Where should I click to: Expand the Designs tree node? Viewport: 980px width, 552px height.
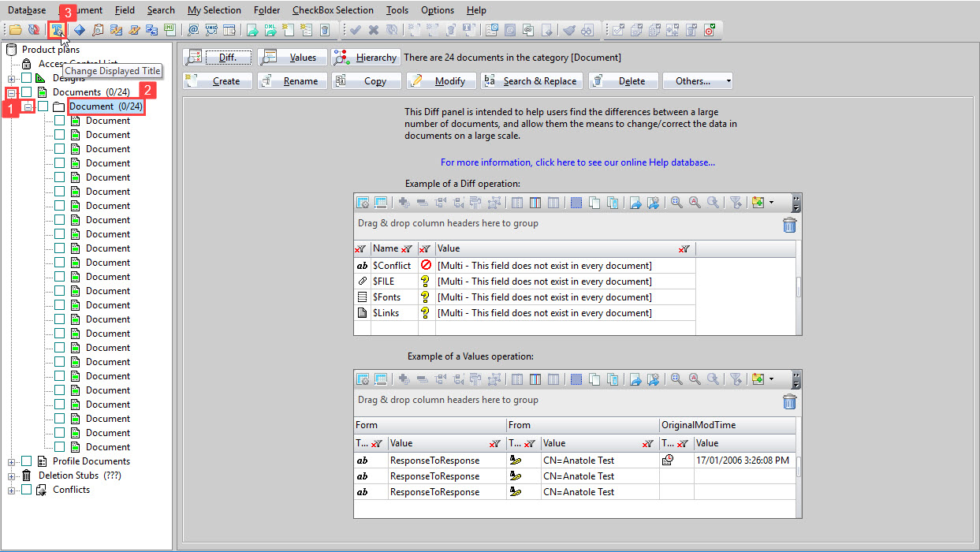[x=12, y=78]
